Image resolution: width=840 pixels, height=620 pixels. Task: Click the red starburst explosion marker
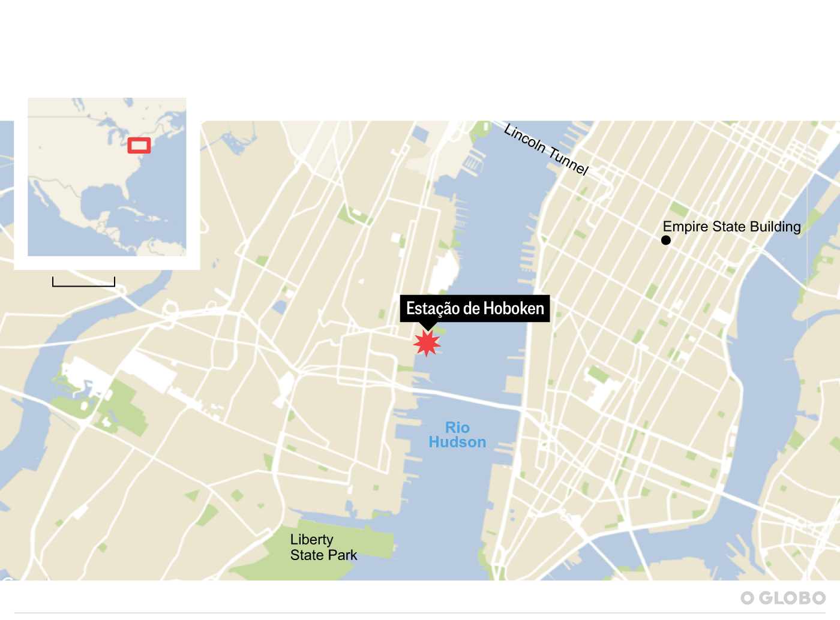pos(427,343)
